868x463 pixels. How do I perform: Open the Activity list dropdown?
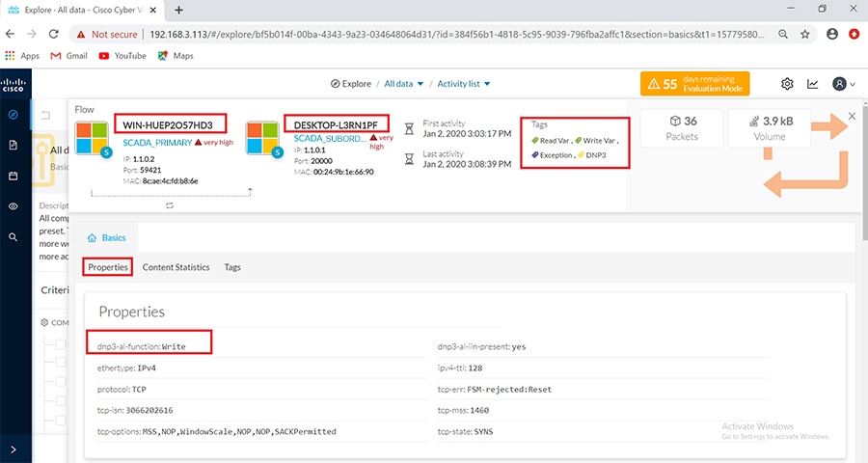464,84
